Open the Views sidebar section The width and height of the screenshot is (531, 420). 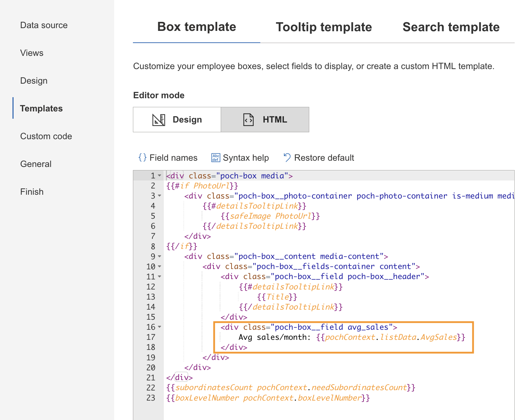click(32, 53)
